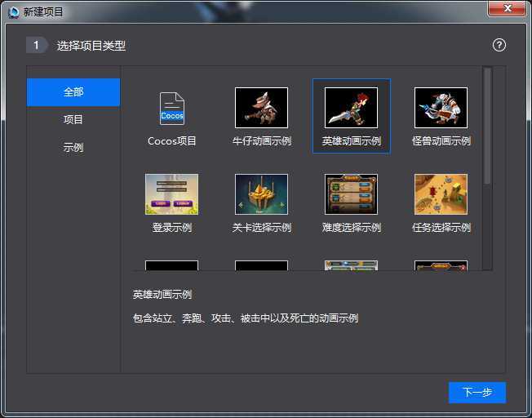Choose the 关卡选择示例 template thumbnail
Image resolution: width=532 pixels, height=418 pixels.
point(261,194)
